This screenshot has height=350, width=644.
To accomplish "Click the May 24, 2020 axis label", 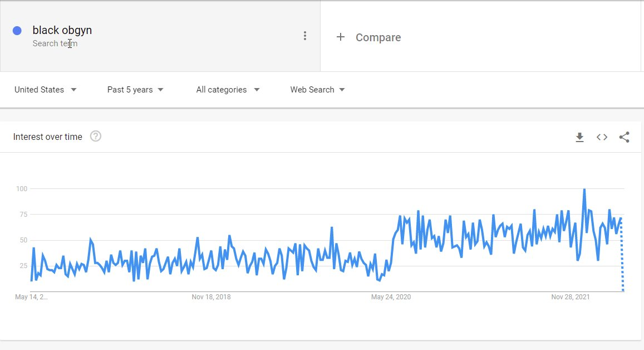I will click(x=391, y=297).
